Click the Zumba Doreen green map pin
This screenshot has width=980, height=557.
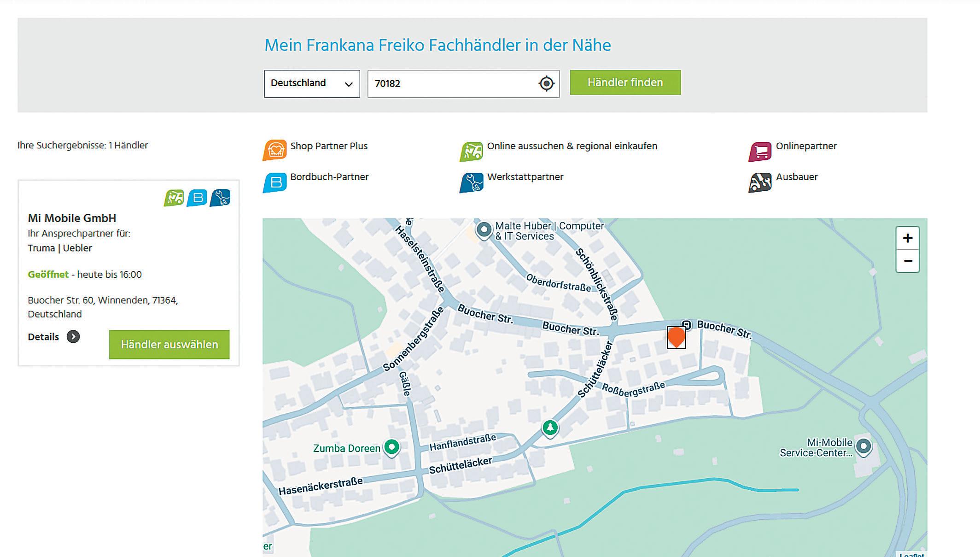tap(391, 447)
